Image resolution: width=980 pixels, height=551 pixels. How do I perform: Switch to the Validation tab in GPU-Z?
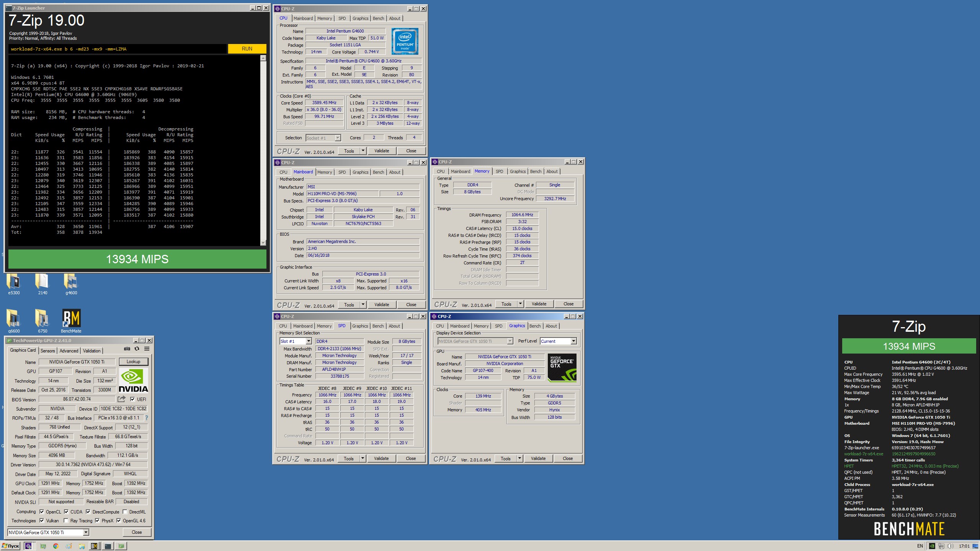click(x=92, y=350)
